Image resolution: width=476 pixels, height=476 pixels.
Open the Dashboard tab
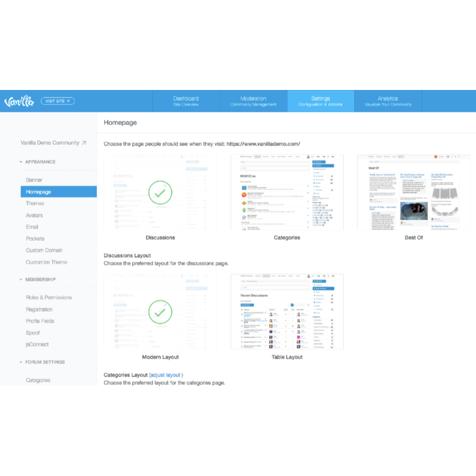186,101
